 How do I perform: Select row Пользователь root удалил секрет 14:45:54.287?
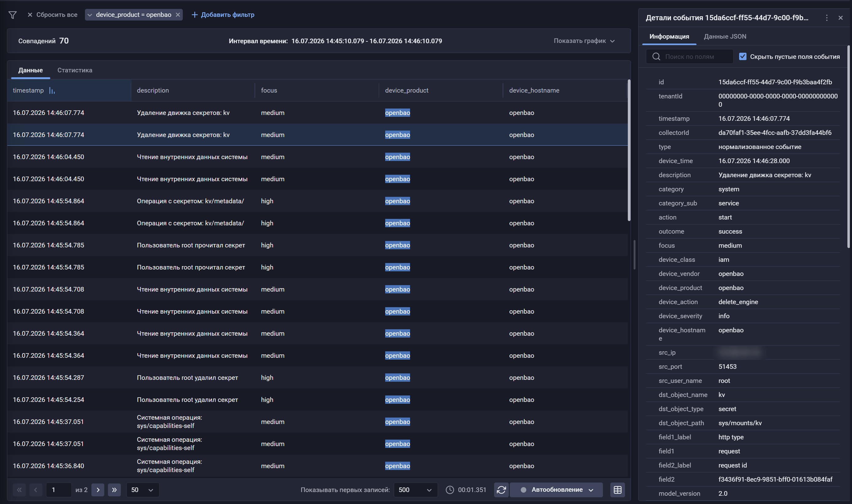coord(318,378)
